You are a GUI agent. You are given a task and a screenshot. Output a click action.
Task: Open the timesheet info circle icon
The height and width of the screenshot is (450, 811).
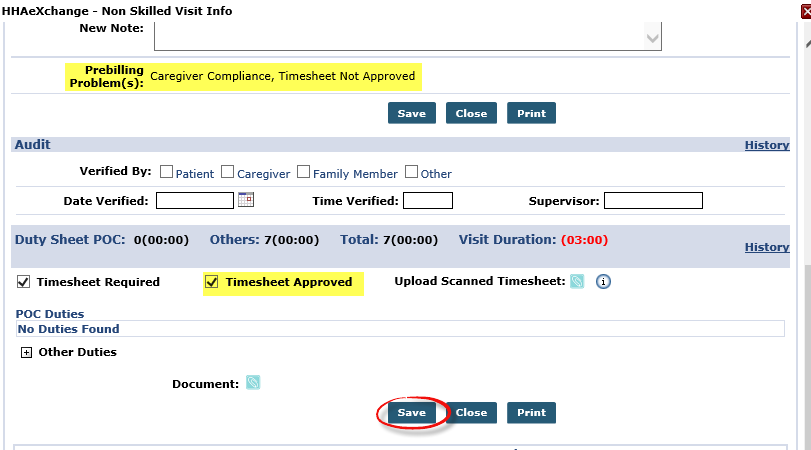603,281
